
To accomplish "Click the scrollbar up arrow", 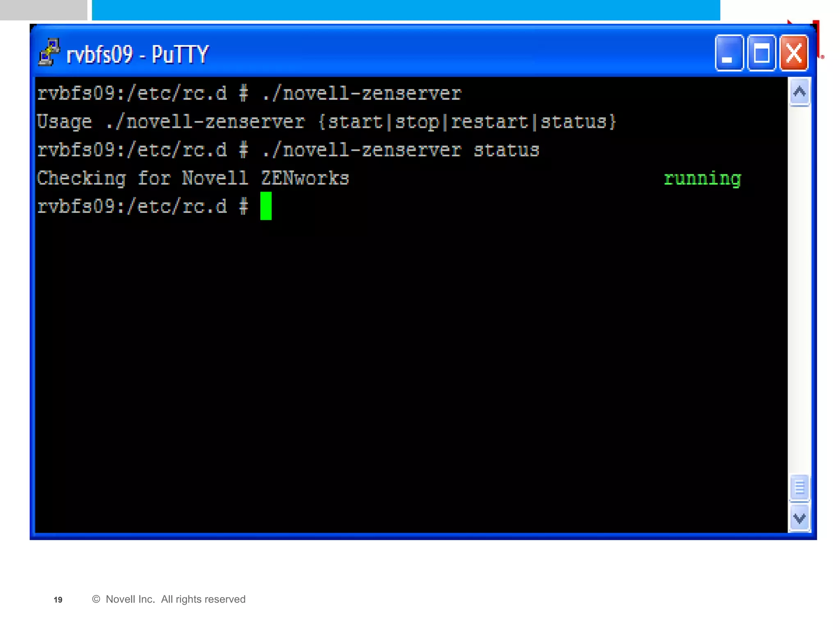I will tap(799, 92).
